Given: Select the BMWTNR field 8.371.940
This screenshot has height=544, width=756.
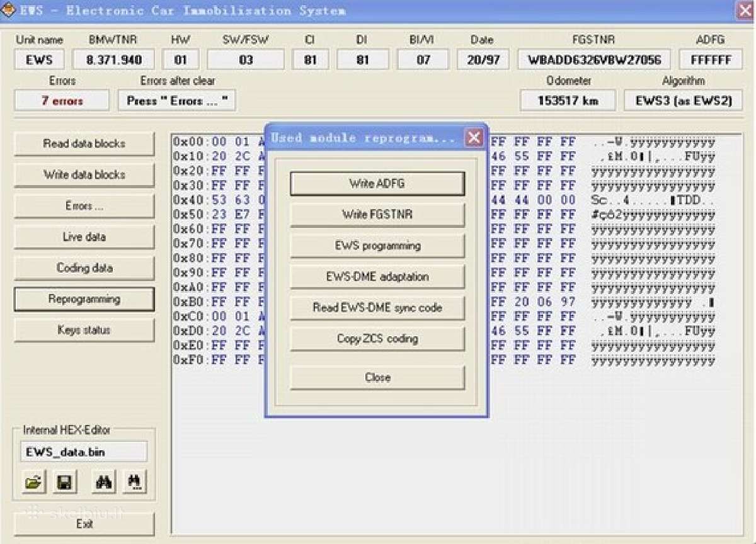Looking at the screenshot, I should pyautogui.click(x=113, y=60).
